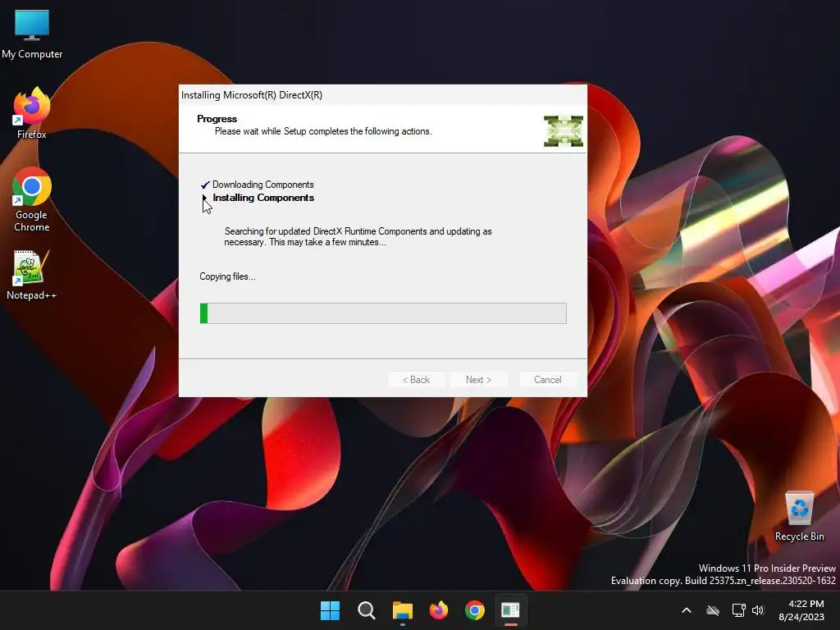Open taskbar Search
Viewport: 840px width, 630px height.
point(367,610)
